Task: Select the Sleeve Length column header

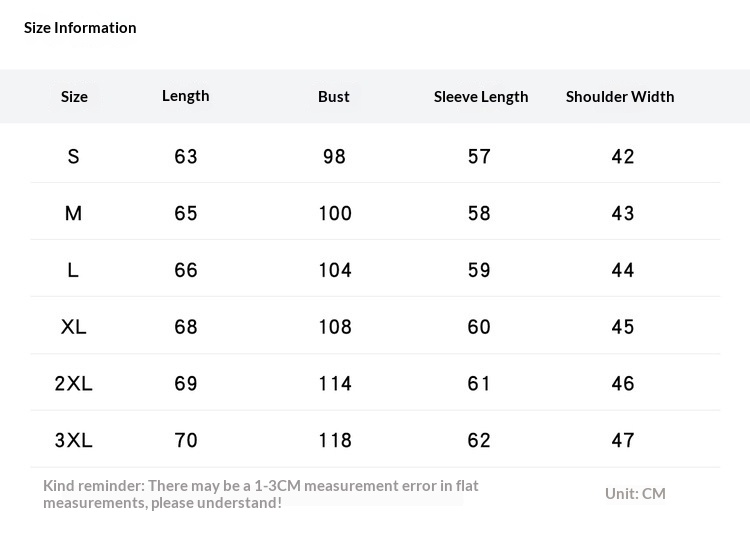Action: tap(481, 96)
